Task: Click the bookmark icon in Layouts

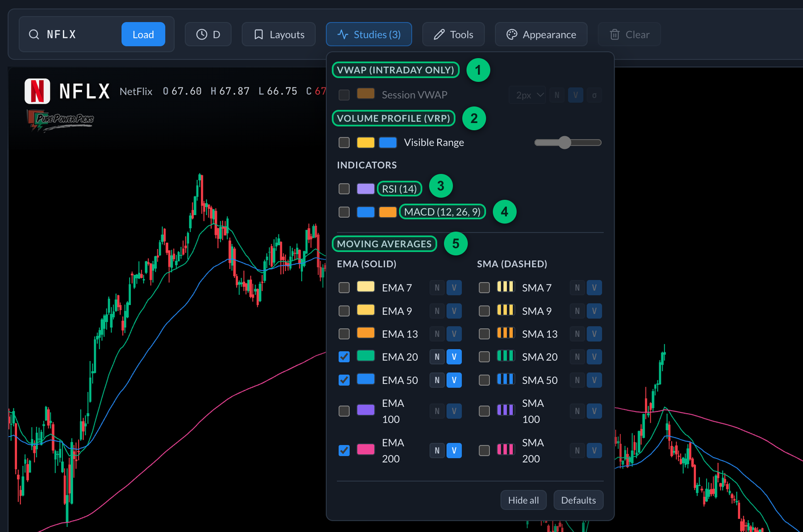Action: [x=259, y=35]
